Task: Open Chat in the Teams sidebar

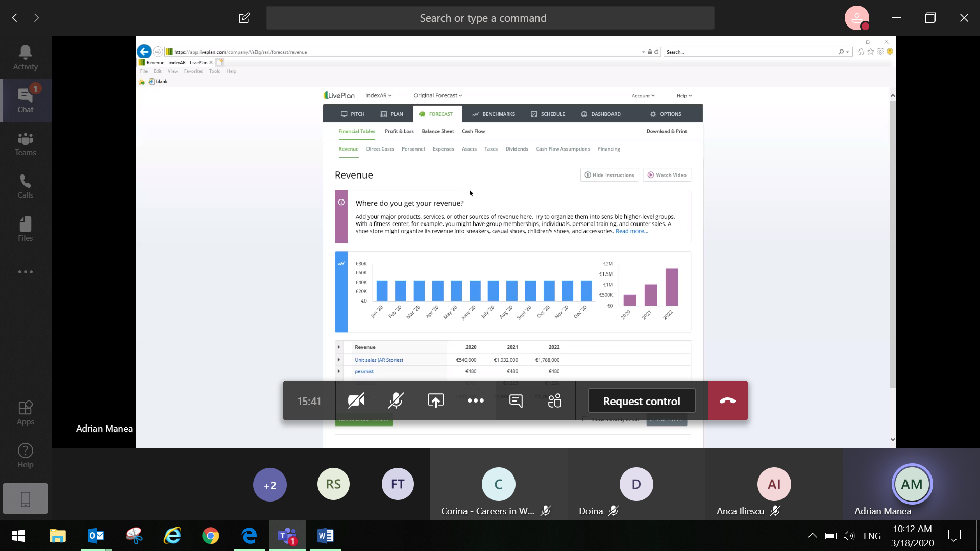Action: coord(25,101)
